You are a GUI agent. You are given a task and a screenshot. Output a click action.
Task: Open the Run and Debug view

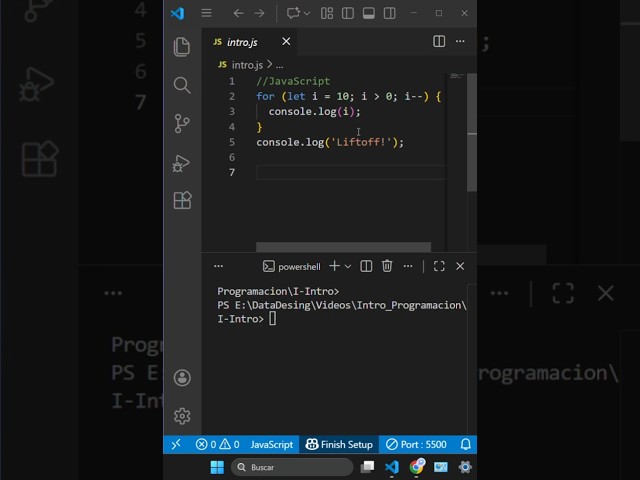[181, 163]
